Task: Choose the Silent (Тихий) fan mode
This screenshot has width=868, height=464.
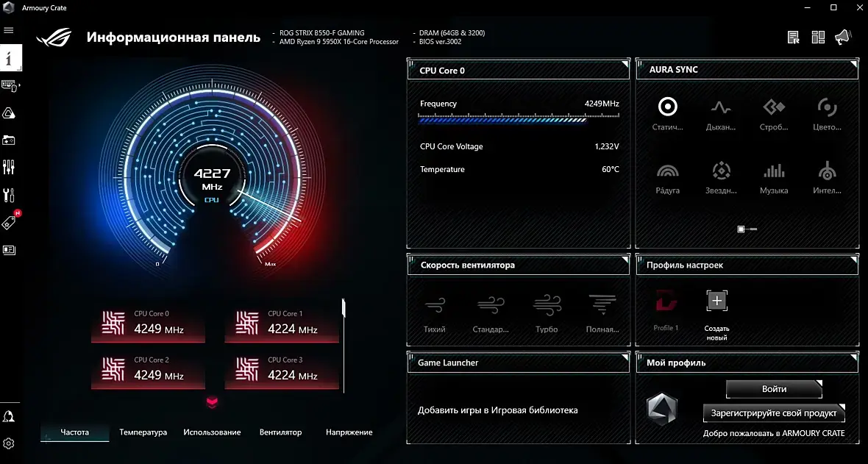Action: coord(435,313)
